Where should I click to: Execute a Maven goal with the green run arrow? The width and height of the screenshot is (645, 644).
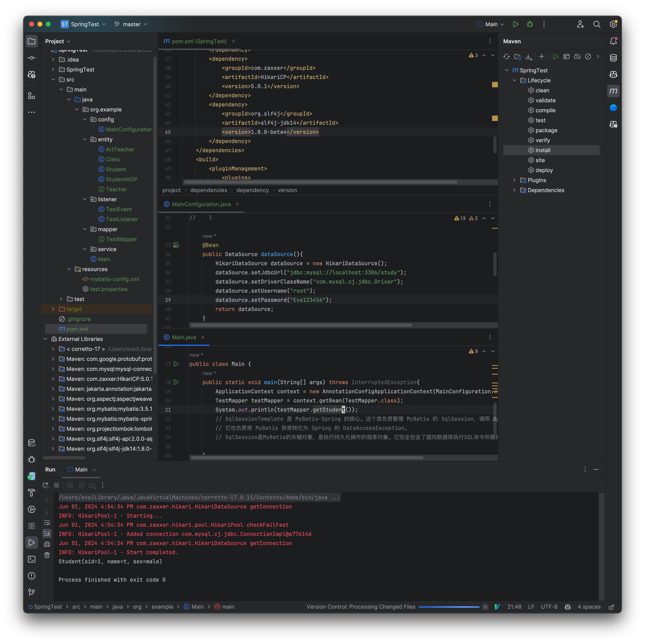(555, 57)
